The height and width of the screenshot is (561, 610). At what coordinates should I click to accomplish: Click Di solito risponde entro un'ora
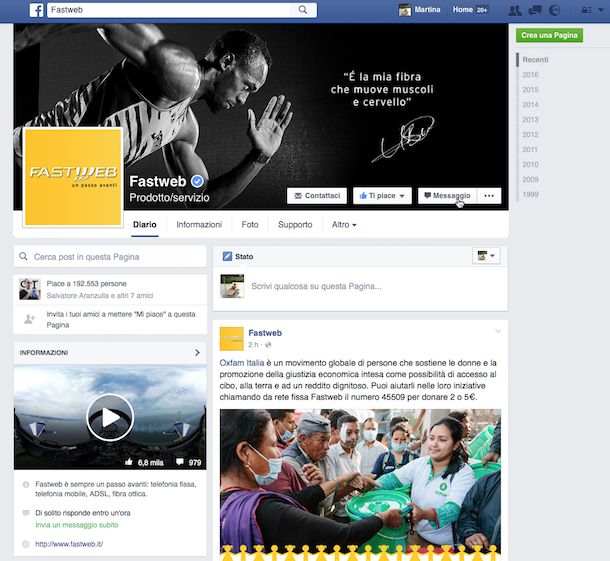(82, 513)
